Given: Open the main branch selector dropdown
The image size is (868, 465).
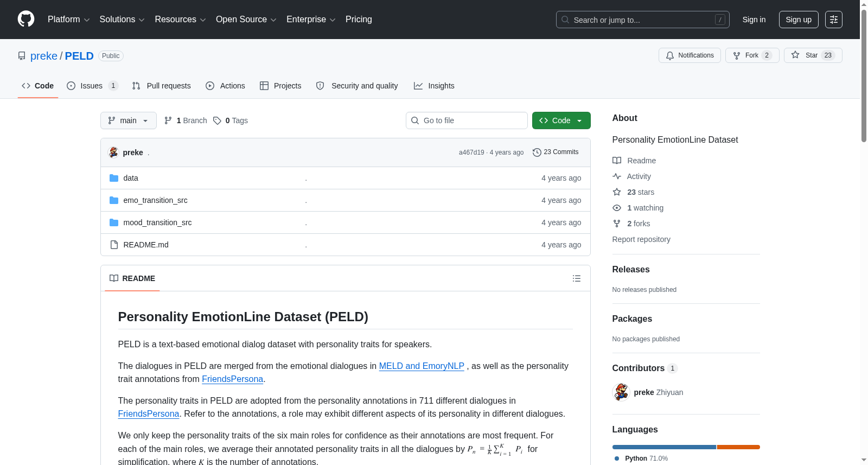Looking at the screenshot, I should click(x=129, y=120).
